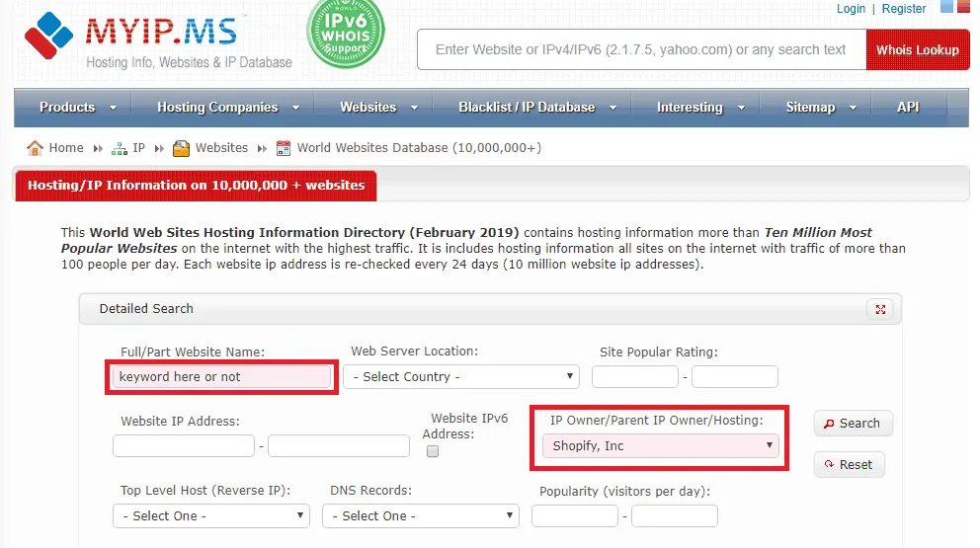Focus the Full/Part Website Name field
Image resolution: width=980 pixels, height=548 pixels.
pos(222,376)
